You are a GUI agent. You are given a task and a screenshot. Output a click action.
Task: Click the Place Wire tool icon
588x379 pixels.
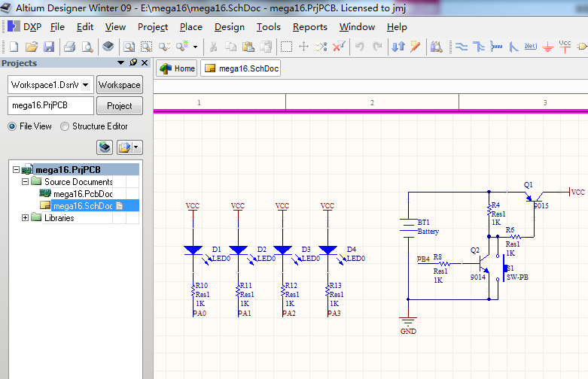[461, 47]
